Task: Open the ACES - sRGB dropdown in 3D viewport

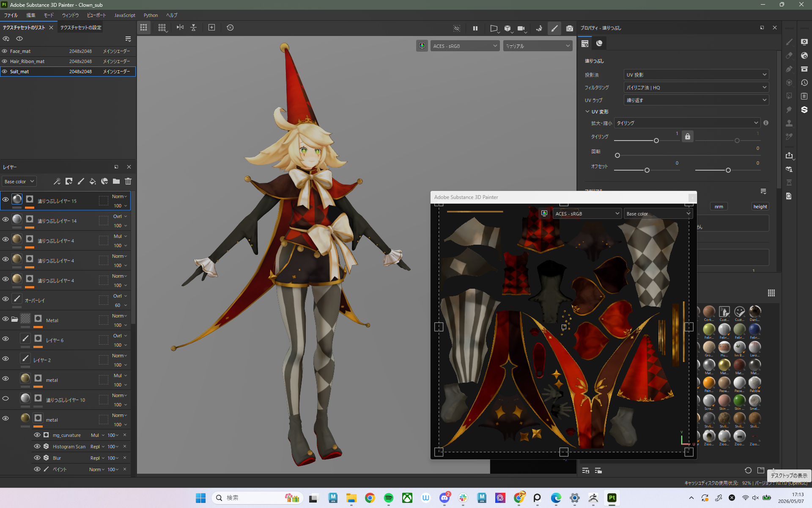Action: pyautogui.click(x=465, y=46)
